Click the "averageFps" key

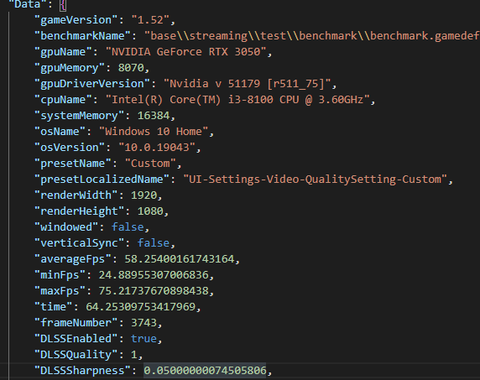click(x=73, y=260)
